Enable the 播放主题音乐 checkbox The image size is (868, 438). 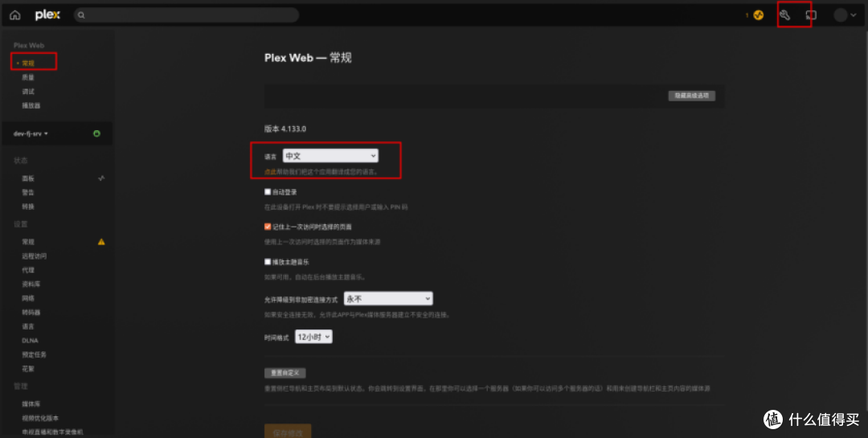pyautogui.click(x=268, y=261)
